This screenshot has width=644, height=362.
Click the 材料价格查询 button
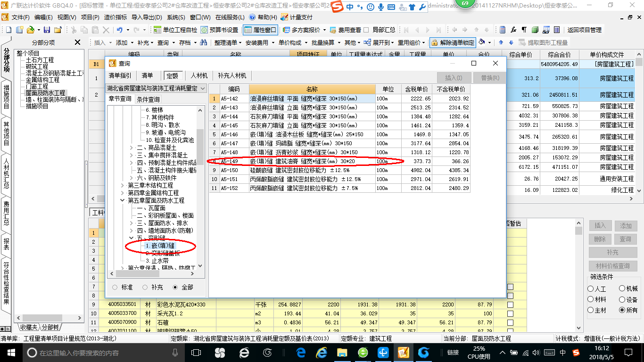(612, 266)
